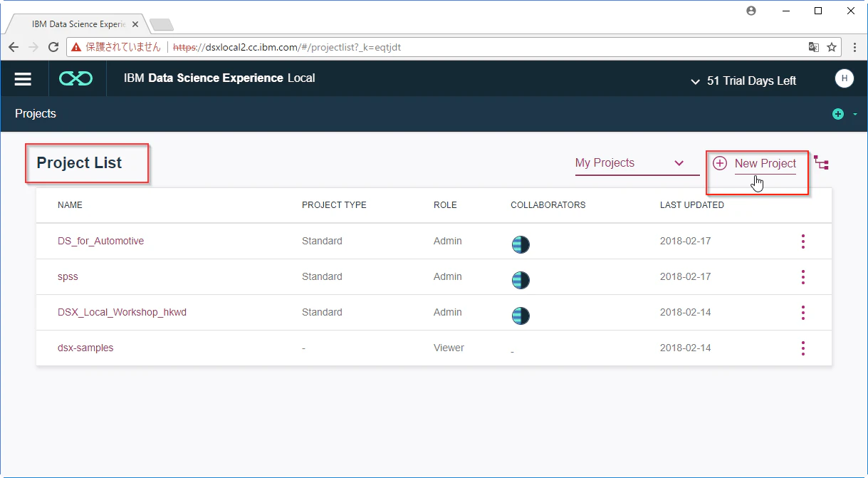
Task: Reload the current page
Action: [x=53, y=47]
